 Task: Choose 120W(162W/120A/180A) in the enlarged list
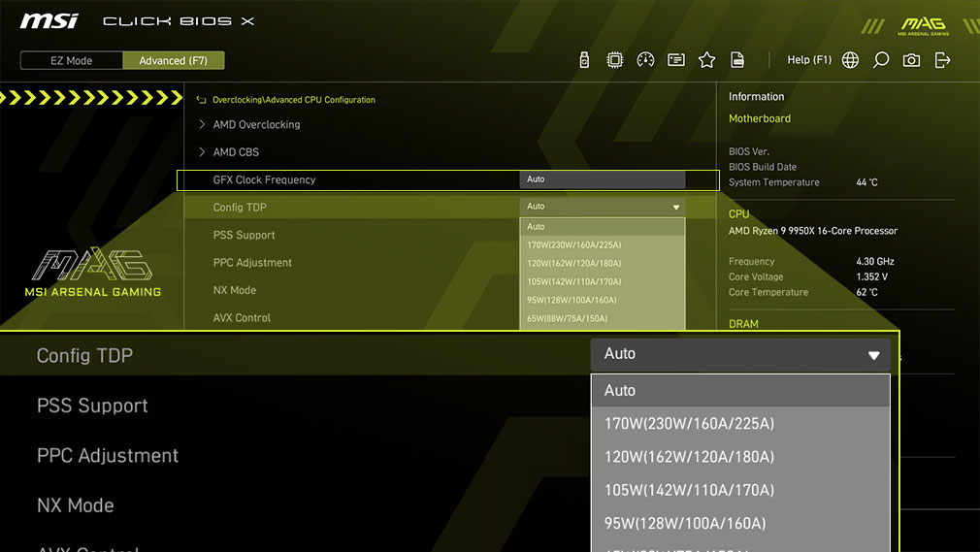click(x=740, y=456)
